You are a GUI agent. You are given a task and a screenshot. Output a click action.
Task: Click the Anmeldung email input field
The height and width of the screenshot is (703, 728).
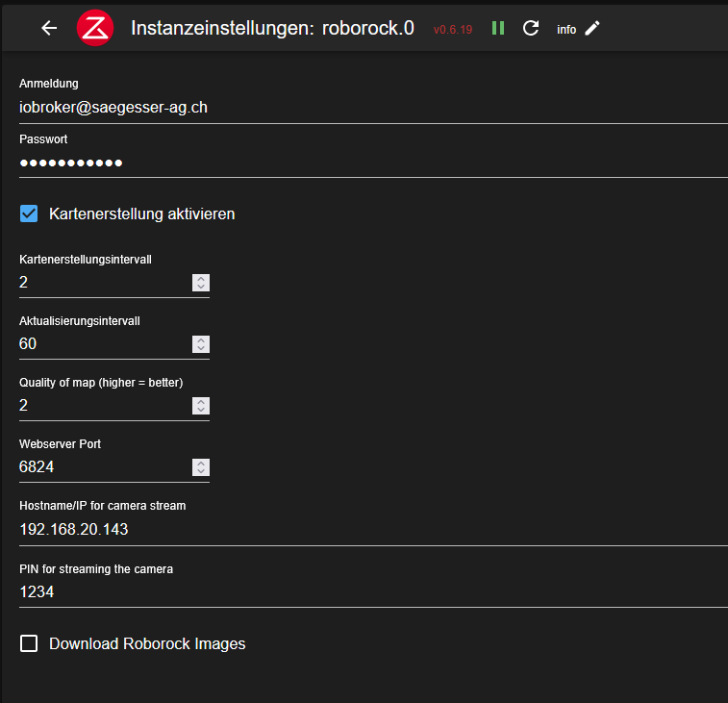point(365,108)
